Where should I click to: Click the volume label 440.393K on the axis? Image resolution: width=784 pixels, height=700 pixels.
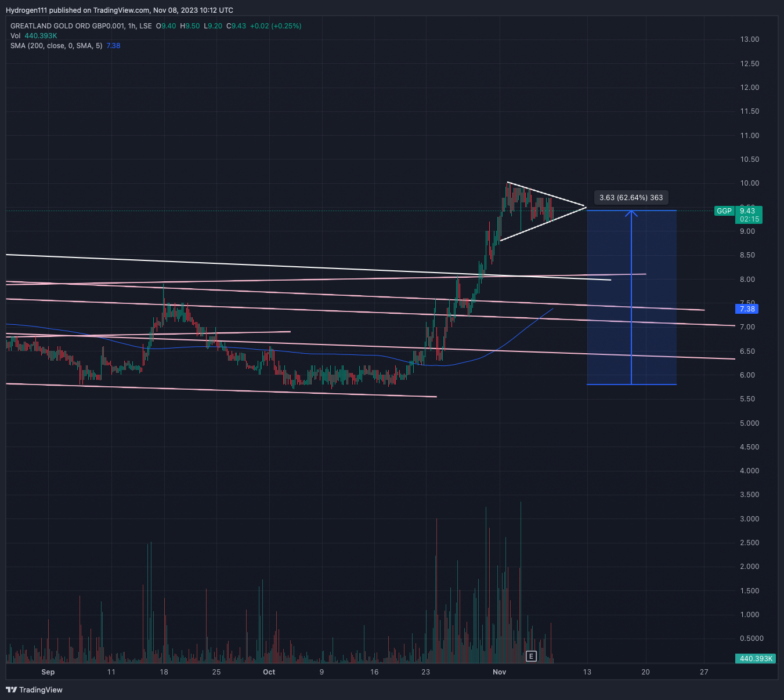point(756,659)
